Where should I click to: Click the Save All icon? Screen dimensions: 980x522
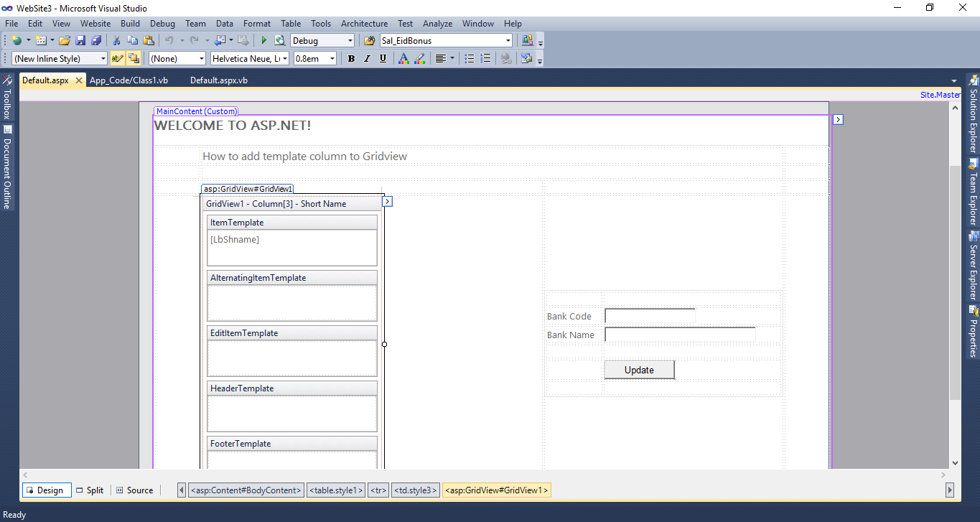[96, 40]
